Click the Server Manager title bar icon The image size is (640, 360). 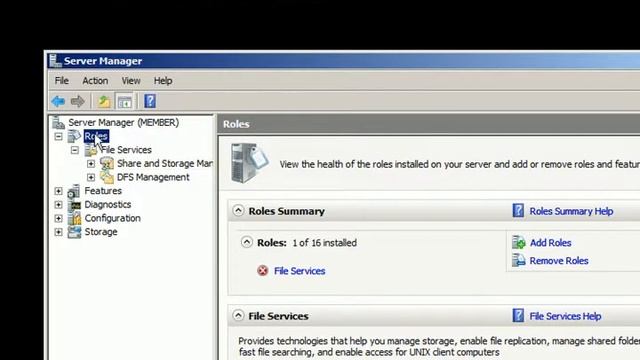coord(55,61)
